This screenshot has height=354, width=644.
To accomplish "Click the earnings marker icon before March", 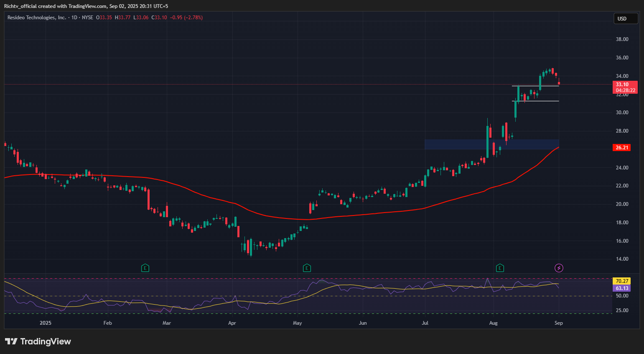I will pyautogui.click(x=145, y=268).
